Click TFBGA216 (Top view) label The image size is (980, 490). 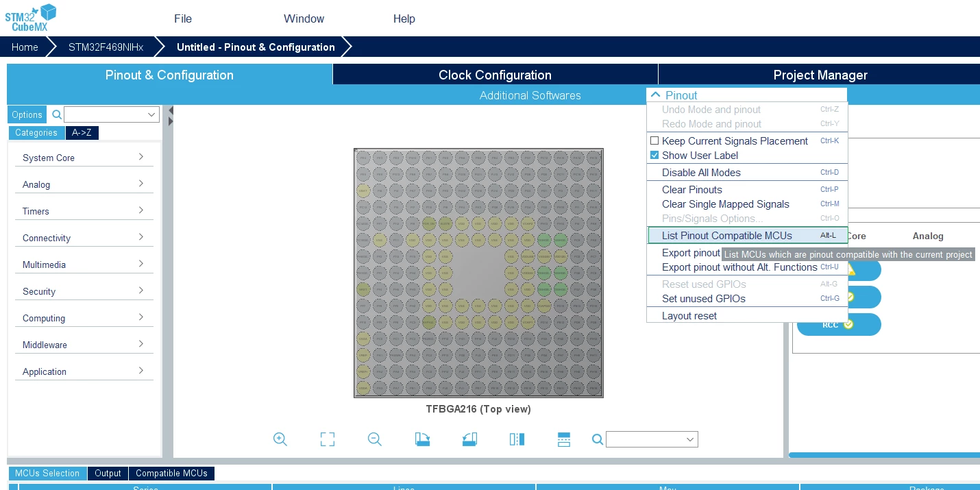tap(478, 409)
